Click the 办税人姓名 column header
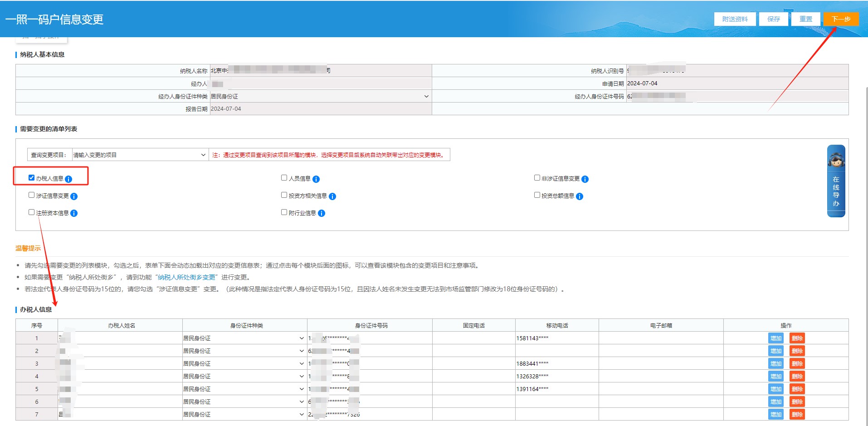 [120, 325]
